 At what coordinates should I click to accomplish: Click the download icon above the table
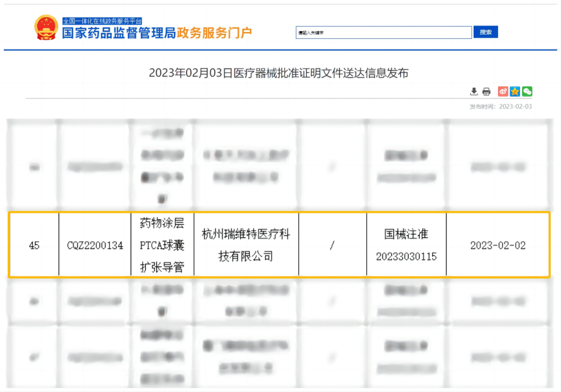pos(474,91)
